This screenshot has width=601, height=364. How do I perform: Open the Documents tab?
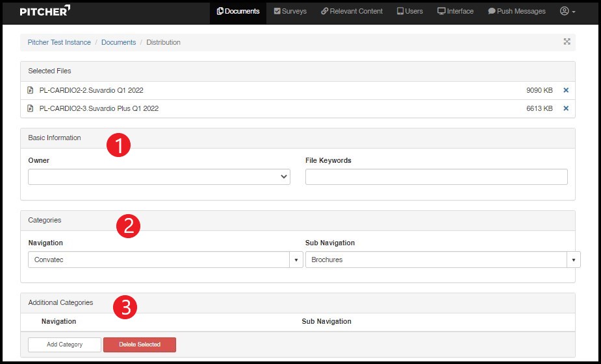(238, 11)
